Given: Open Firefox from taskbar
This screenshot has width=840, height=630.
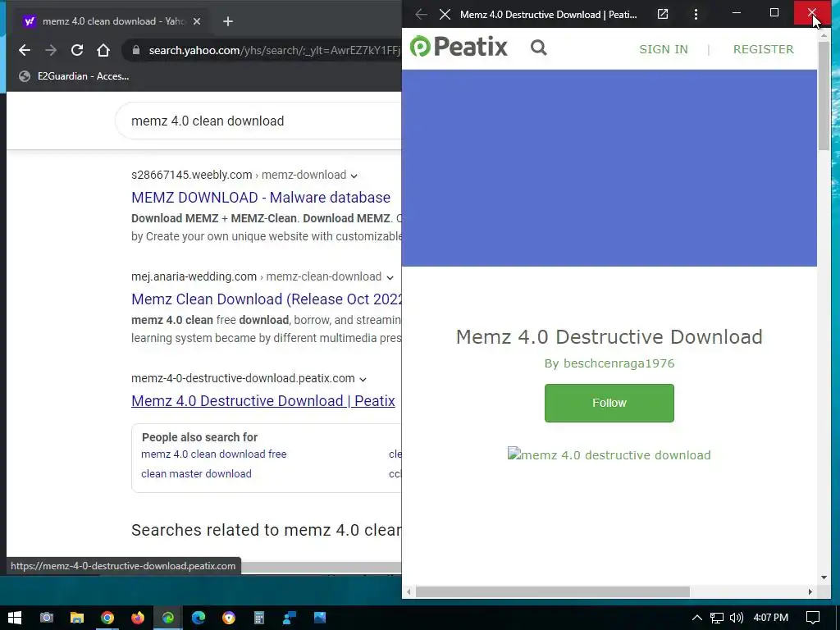Looking at the screenshot, I should (138, 618).
